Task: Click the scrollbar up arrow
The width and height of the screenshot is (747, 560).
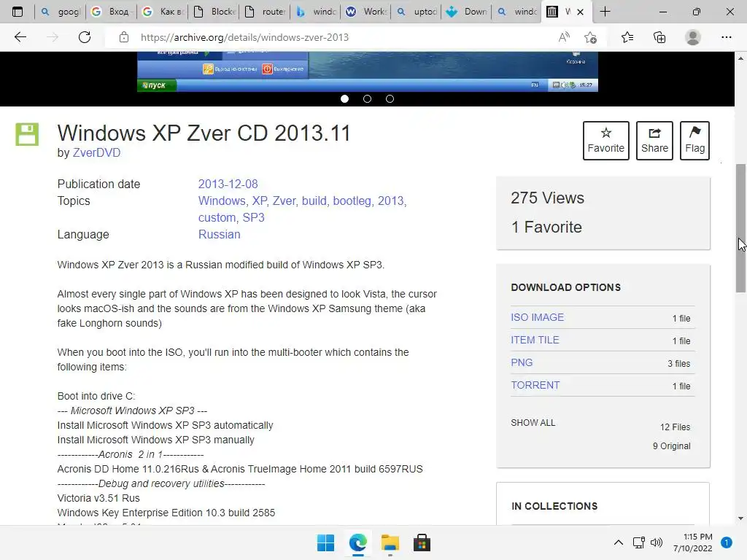Action: pyautogui.click(x=740, y=58)
